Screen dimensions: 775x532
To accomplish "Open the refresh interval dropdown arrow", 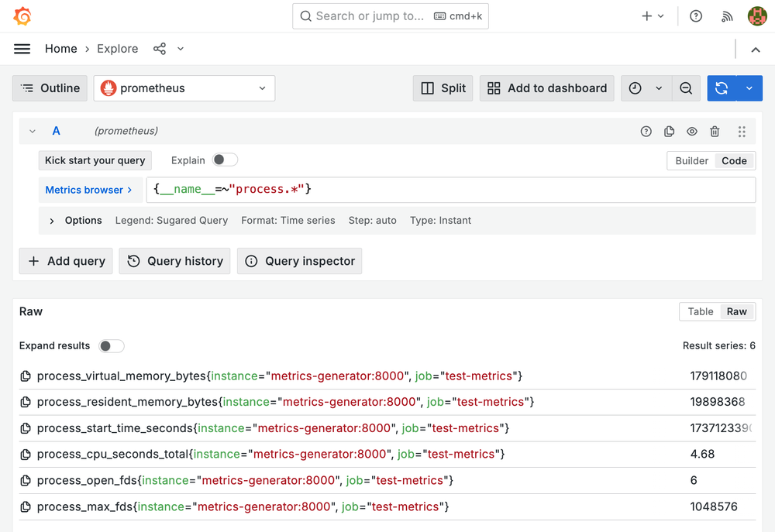I will pyautogui.click(x=749, y=88).
